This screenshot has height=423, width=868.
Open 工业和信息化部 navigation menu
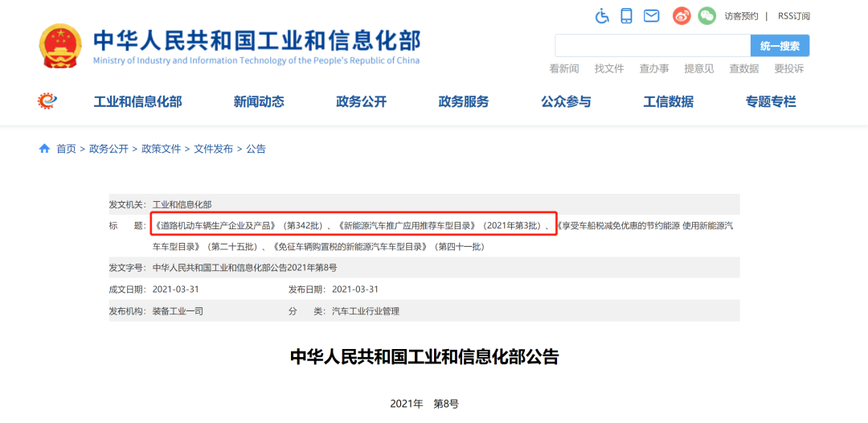[137, 102]
